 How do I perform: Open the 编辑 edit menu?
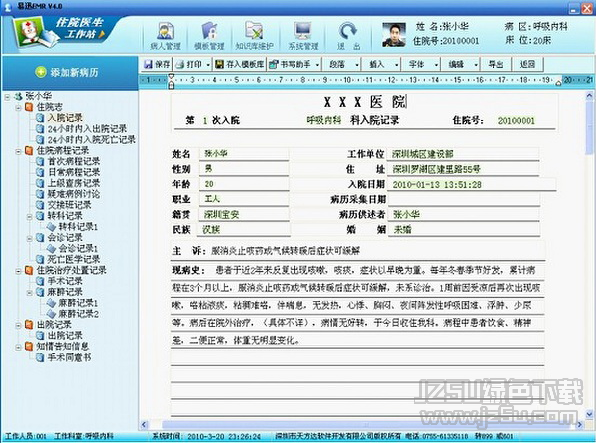[461, 64]
